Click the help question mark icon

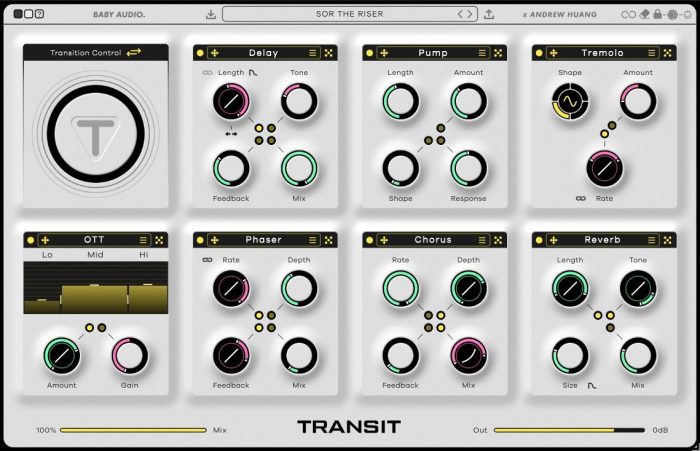[x=40, y=14]
